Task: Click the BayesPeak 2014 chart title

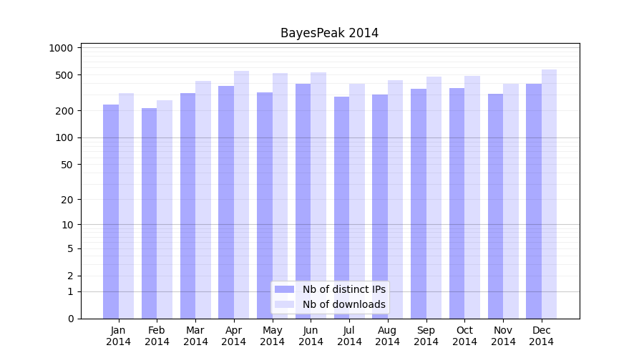Action: (x=329, y=33)
